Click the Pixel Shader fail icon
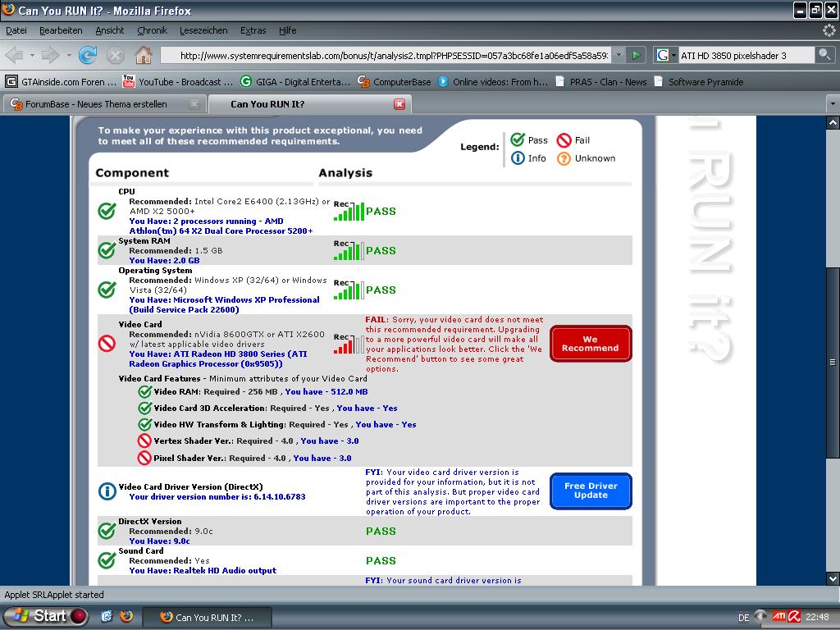 point(144,458)
